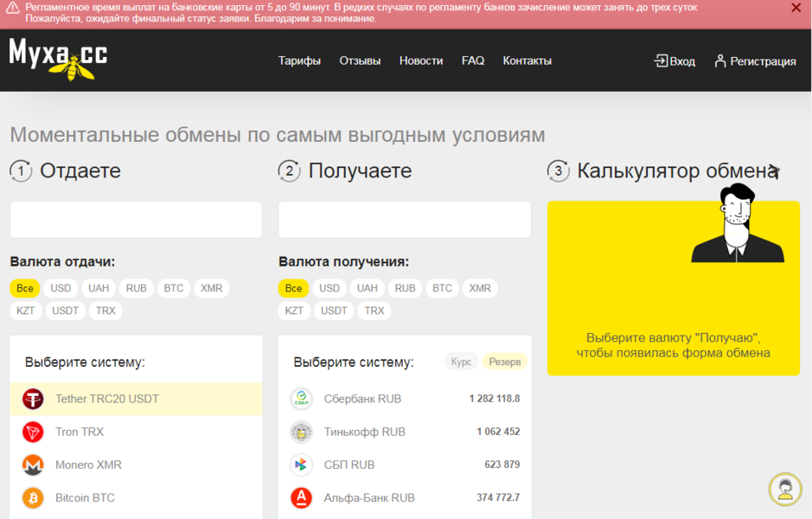Go to the Новости section

pos(420,61)
